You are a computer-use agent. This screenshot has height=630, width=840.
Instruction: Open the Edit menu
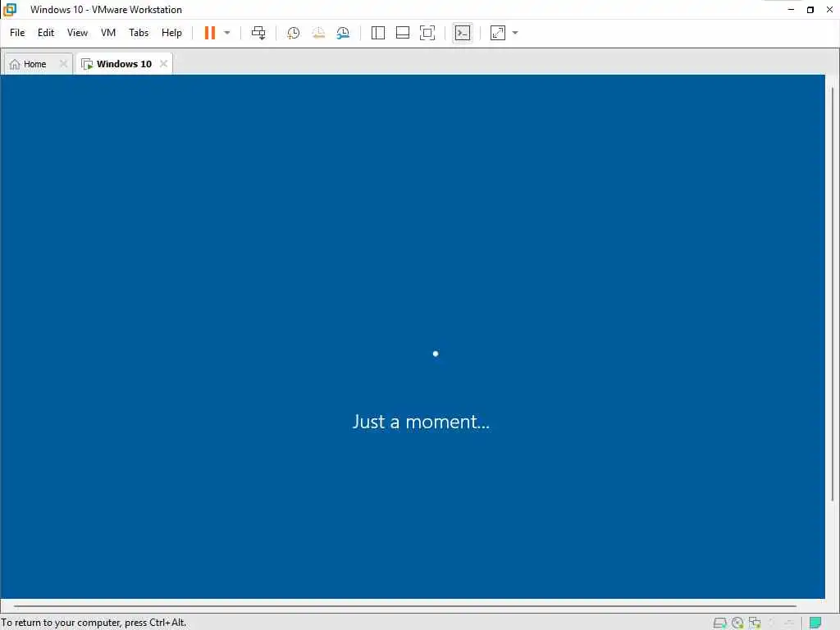[46, 33]
